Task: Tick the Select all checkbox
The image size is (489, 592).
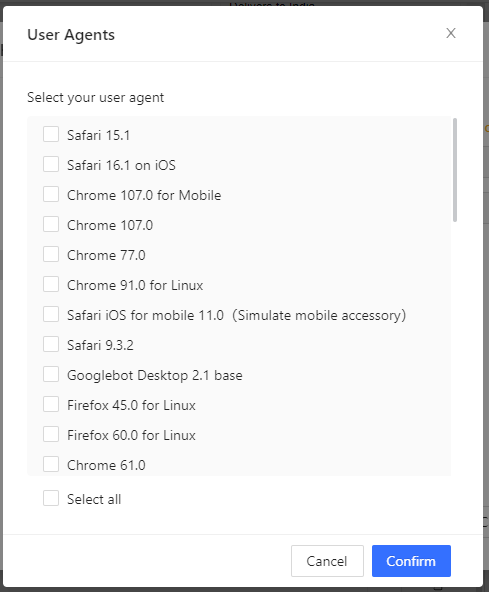Action: click(x=51, y=498)
